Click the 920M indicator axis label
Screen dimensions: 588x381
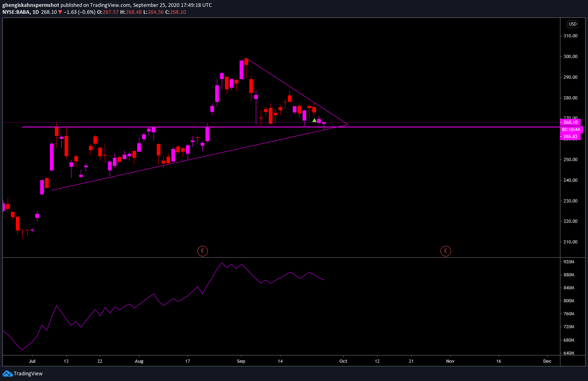(569, 262)
